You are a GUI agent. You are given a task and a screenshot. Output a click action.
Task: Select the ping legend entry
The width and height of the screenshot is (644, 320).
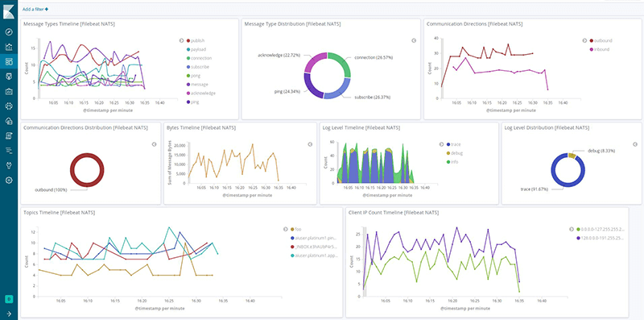192,102
